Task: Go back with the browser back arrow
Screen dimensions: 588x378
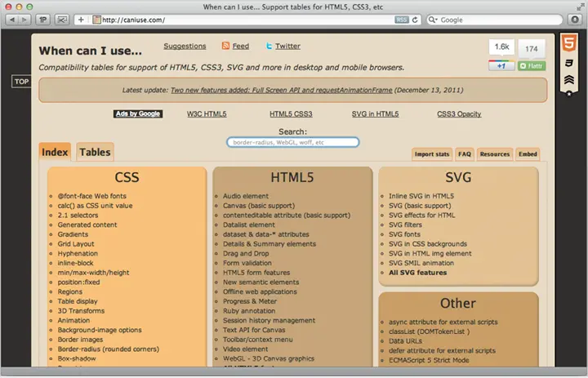Action: point(12,20)
